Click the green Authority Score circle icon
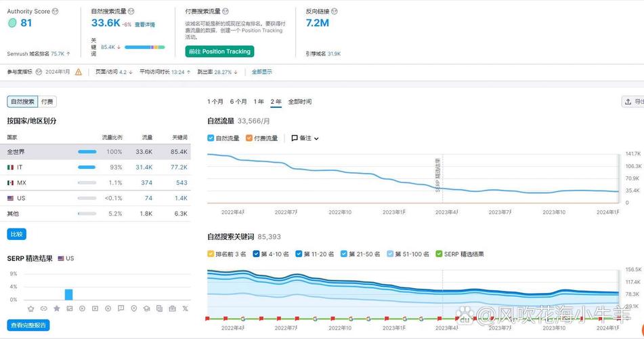This screenshot has height=339, width=644. (x=12, y=23)
